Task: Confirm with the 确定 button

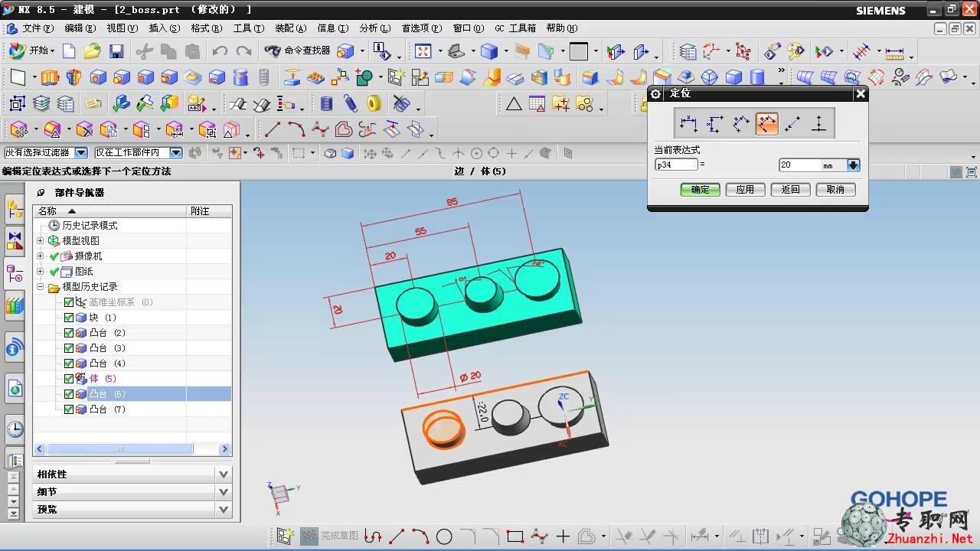Action: pyautogui.click(x=700, y=190)
